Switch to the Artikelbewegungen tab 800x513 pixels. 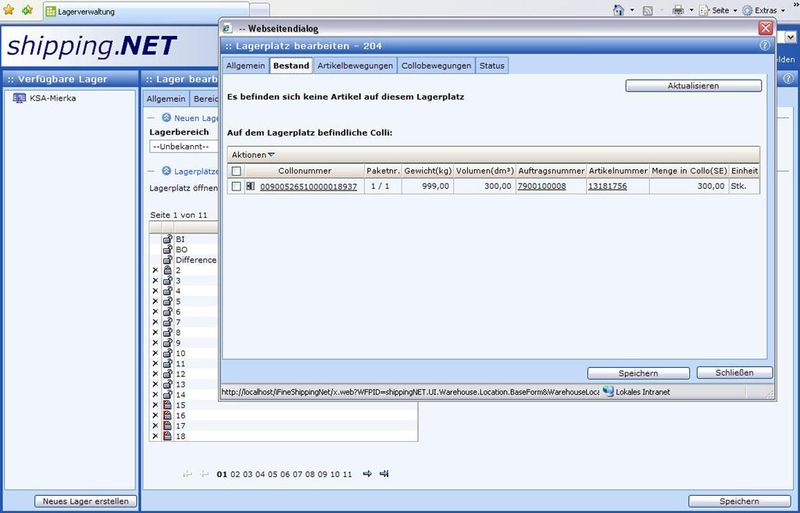tap(355, 66)
